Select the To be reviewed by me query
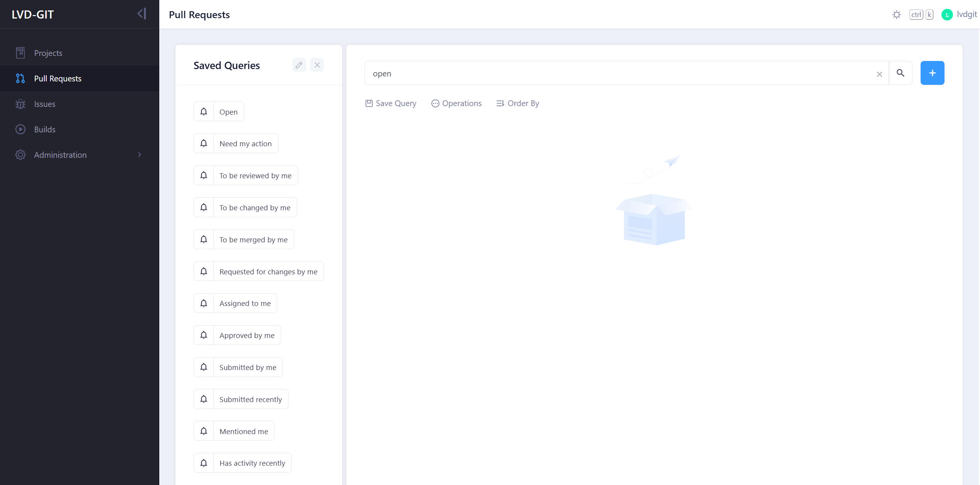 255,176
